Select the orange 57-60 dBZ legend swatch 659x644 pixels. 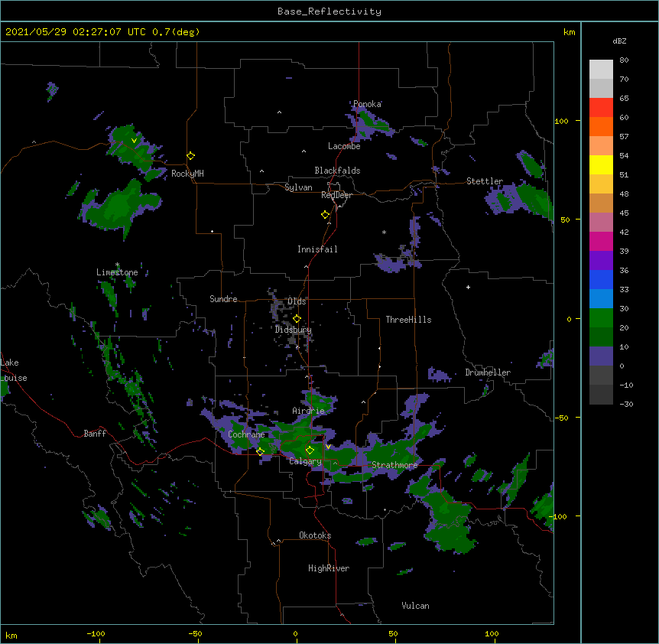(x=601, y=126)
